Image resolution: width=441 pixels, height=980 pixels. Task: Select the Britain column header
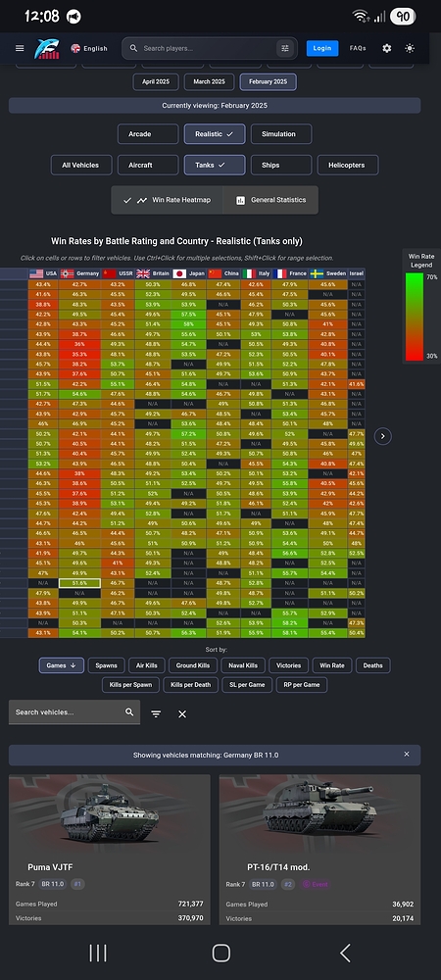pyautogui.click(x=153, y=273)
